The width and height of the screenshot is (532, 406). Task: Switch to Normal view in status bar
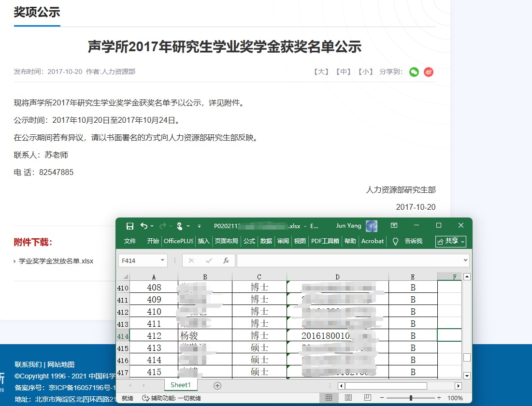click(x=329, y=398)
